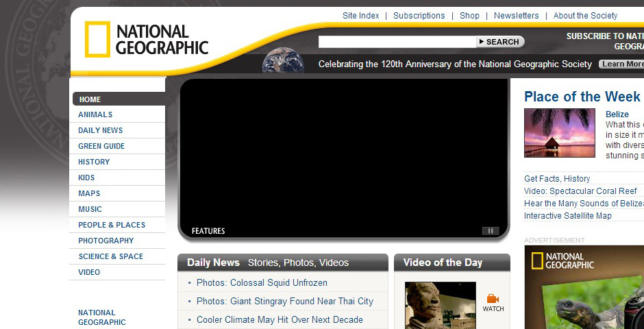Click the terracotta warrior video thumbnail
The image size is (644, 329).
pos(441,305)
